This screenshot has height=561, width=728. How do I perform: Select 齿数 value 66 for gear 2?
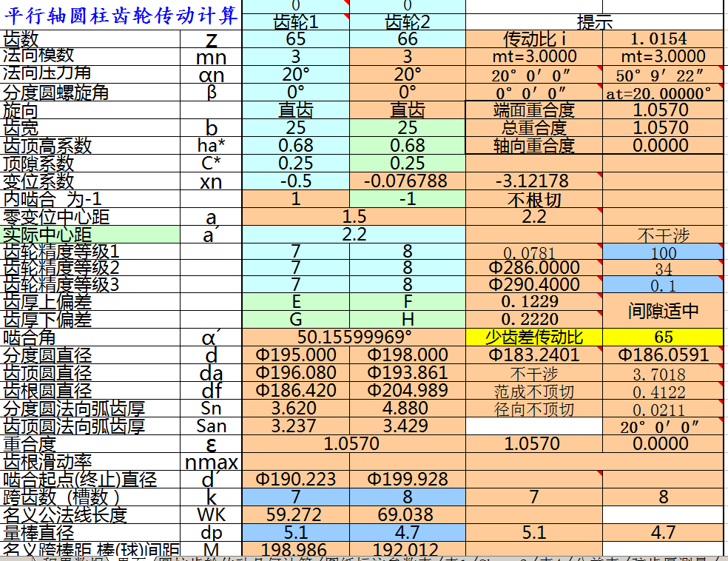click(407, 39)
